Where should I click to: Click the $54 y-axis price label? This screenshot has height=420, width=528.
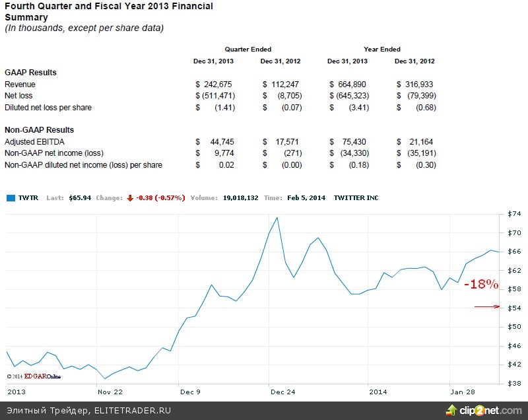coord(514,308)
